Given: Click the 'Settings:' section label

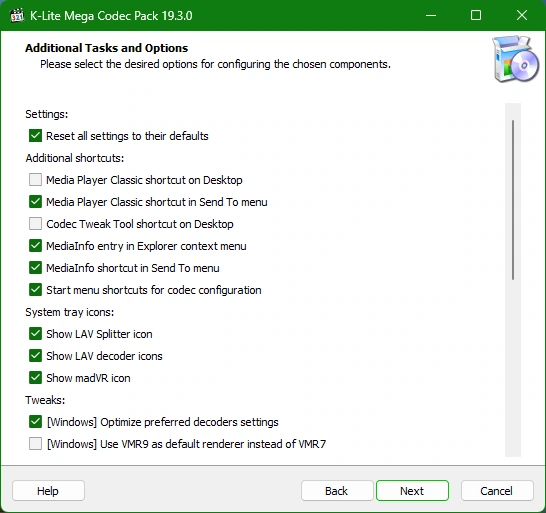Looking at the screenshot, I should [47, 114].
